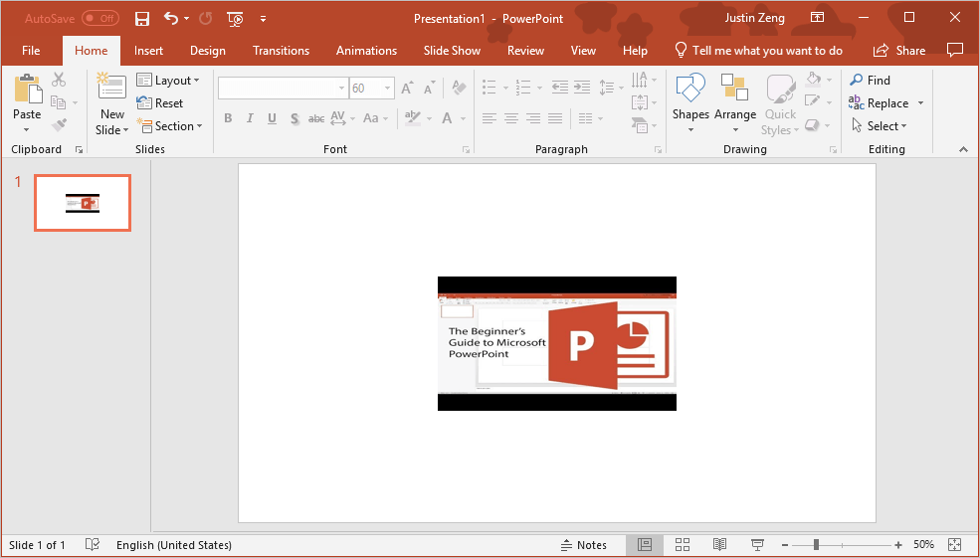Start Slide Show from status bar icon
The width and height of the screenshot is (980, 558).
click(757, 545)
